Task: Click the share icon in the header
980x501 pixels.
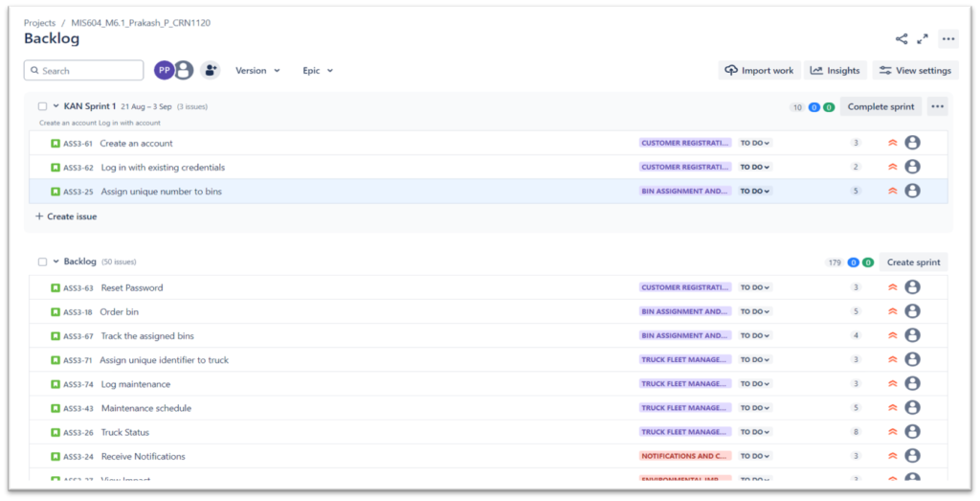Action: pyautogui.click(x=902, y=39)
